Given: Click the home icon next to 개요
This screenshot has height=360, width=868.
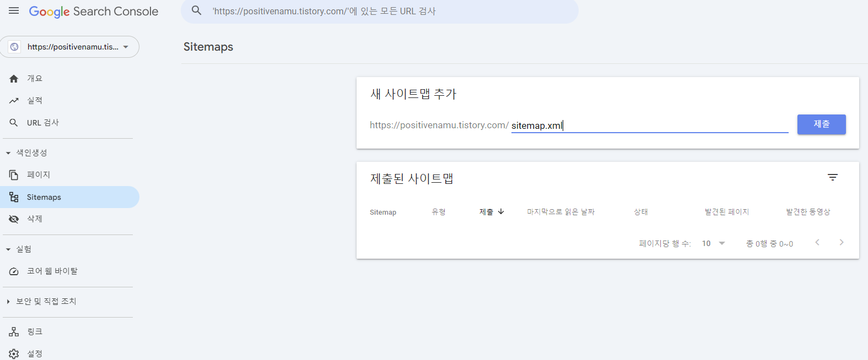Looking at the screenshot, I should pos(14,79).
